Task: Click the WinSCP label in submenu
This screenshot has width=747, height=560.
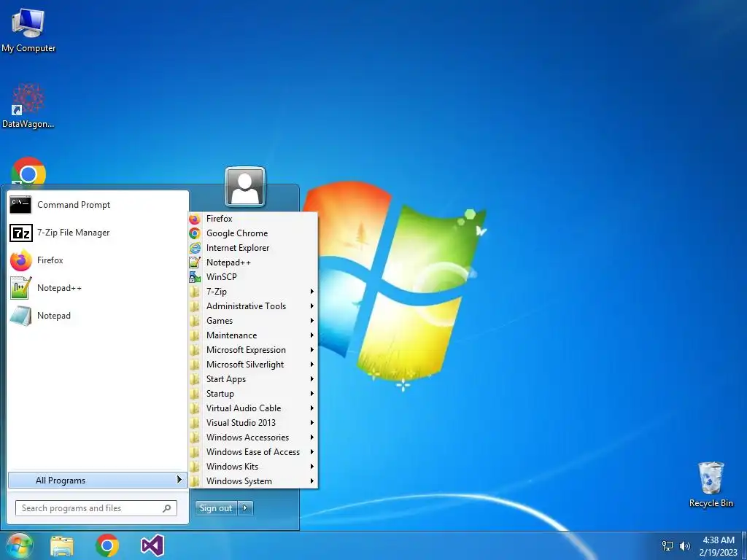Action: pos(222,277)
